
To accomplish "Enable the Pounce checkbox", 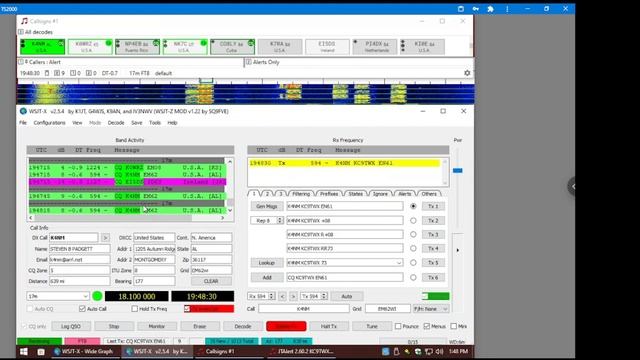I will (398, 326).
